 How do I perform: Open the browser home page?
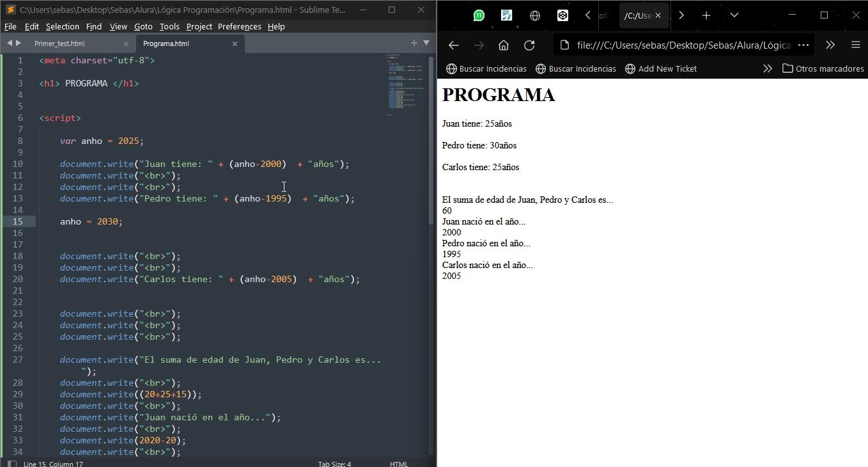[x=504, y=45]
